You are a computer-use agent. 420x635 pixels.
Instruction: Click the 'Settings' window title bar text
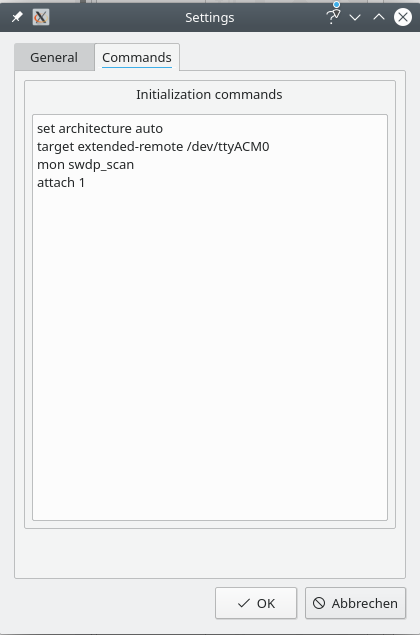tap(210, 18)
